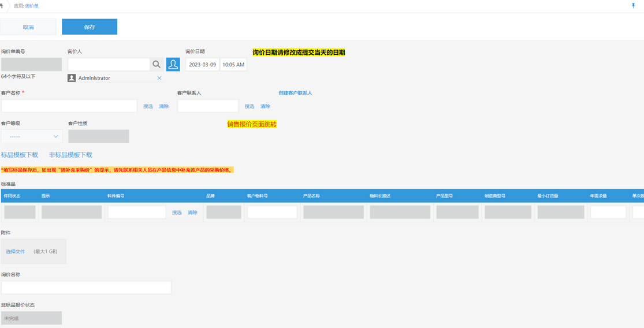Click the Administrator user avatar icon
Image resolution: width=644 pixels, height=328 pixels.
[72, 78]
